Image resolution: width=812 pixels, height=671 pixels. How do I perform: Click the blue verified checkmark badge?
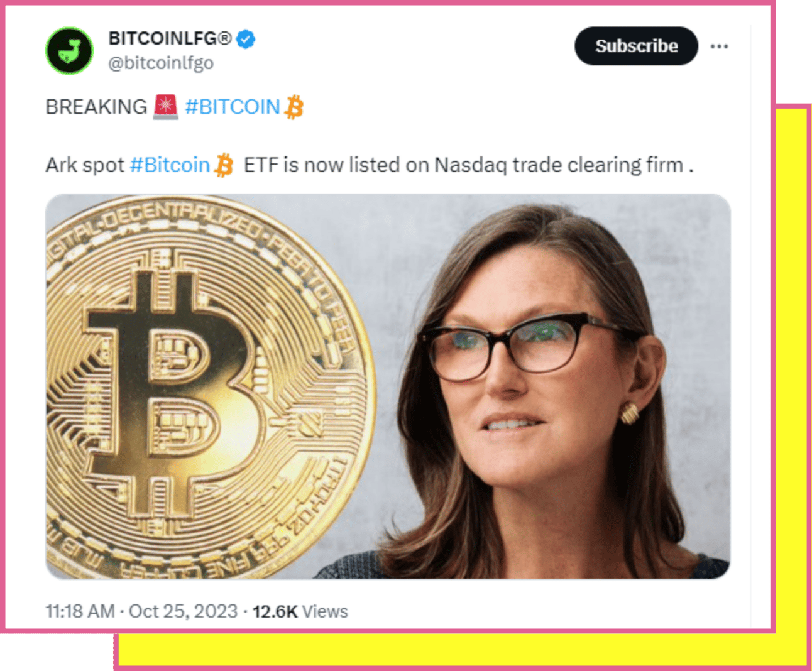point(246,39)
